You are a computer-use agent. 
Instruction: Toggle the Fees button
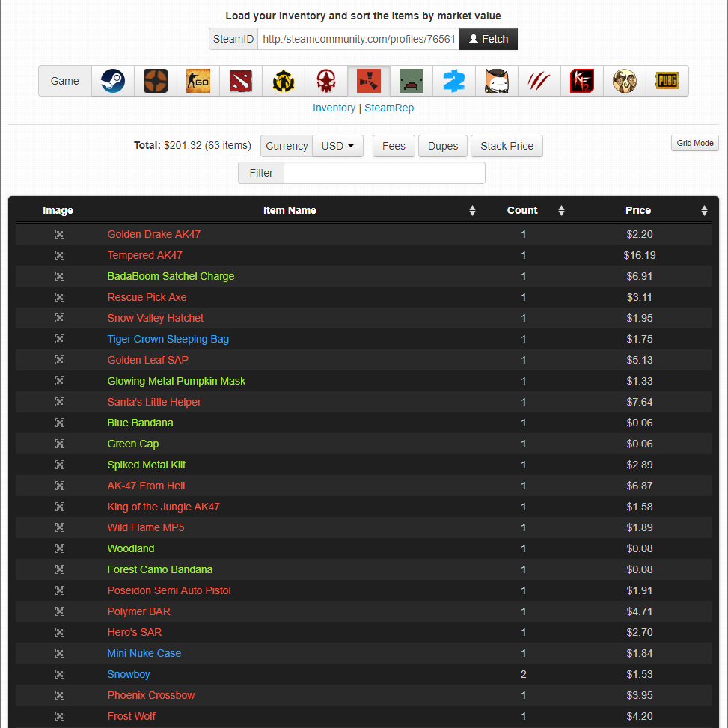click(x=394, y=146)
